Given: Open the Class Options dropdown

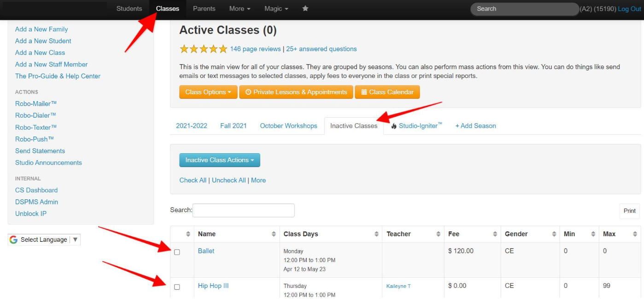Looking at the screenshot, I should pos(208,92).
